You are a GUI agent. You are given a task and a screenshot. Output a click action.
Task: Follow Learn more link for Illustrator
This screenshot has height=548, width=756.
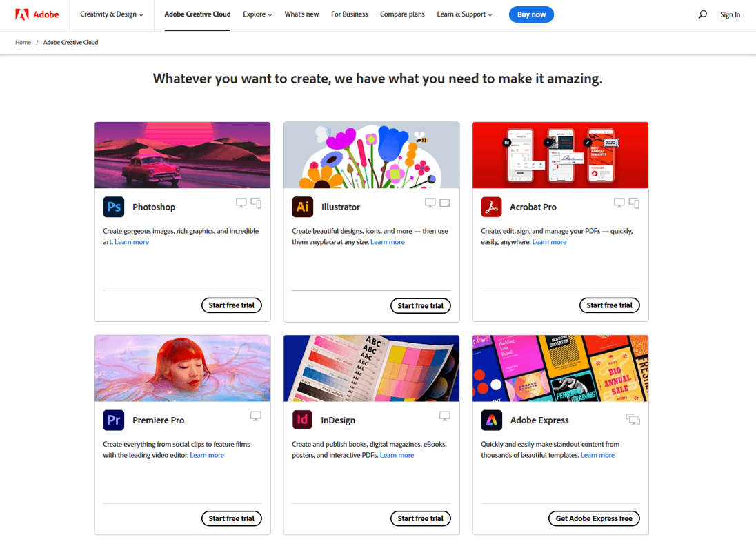coord(388,242)
